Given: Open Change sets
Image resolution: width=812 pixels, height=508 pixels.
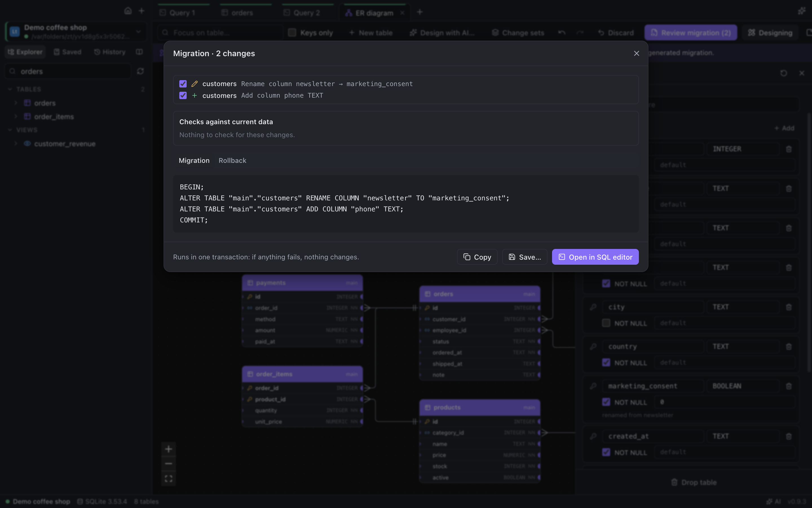Looking at the screenshot, I should pyautogui.click(x=518, y=32).
